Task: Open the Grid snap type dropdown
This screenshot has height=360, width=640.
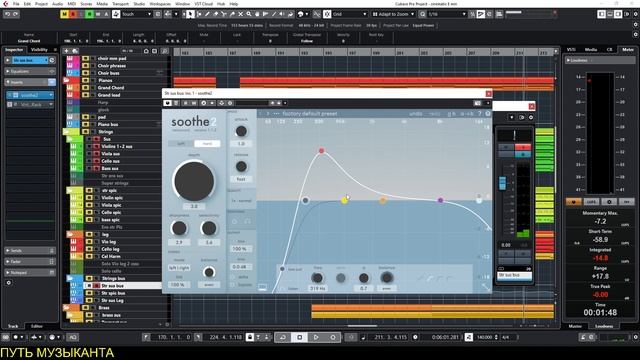Action: pos(349,14)
